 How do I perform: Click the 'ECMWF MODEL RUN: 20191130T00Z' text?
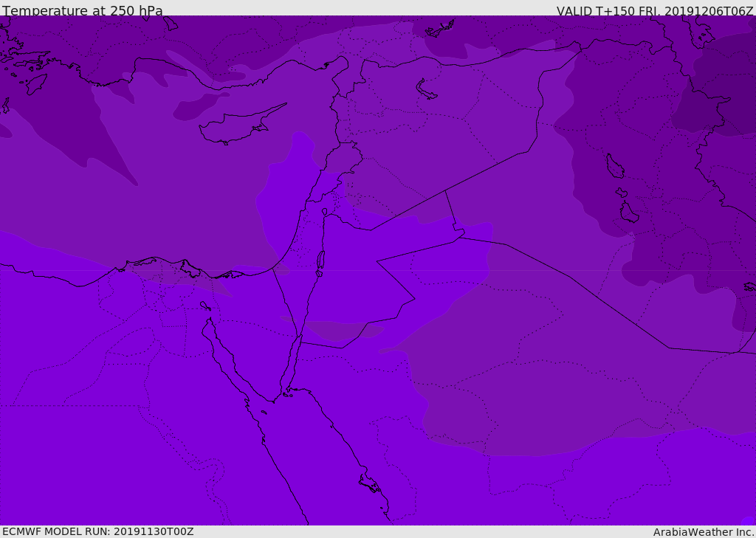98,531
